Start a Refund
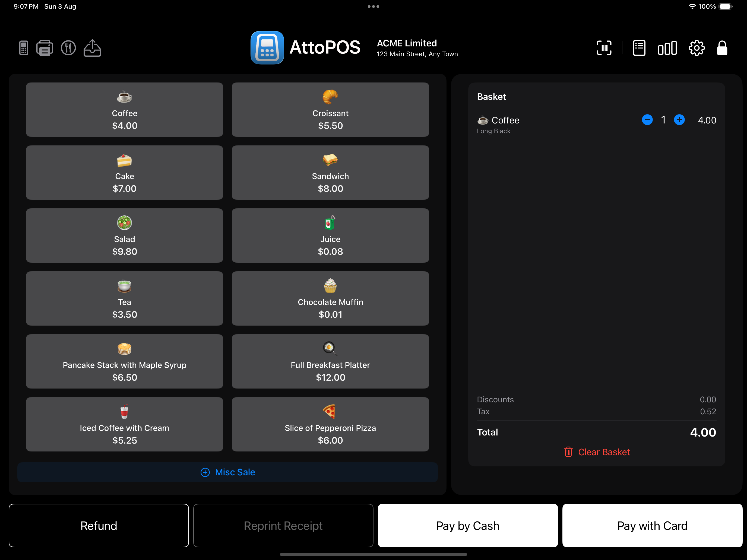 tap(99, 526)
